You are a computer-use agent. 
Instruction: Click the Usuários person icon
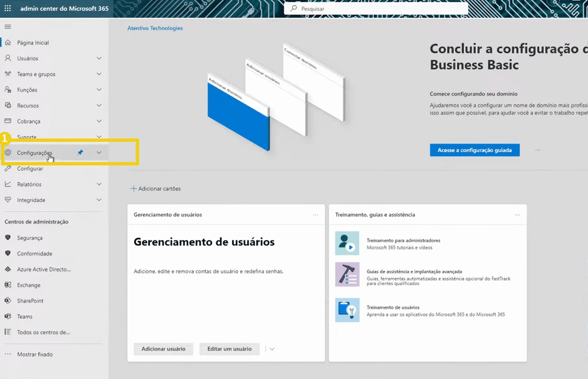pyautogui.click(x=8, y=58)
